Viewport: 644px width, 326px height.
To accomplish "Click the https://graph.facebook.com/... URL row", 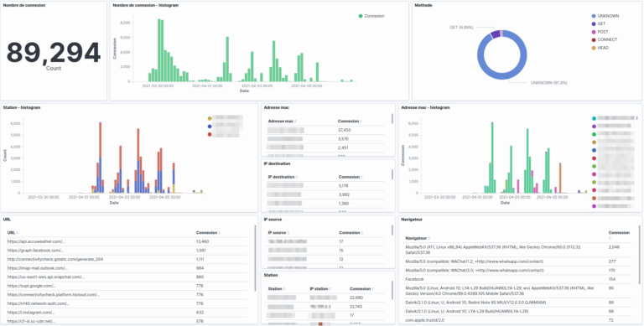I will coord(127,251).
